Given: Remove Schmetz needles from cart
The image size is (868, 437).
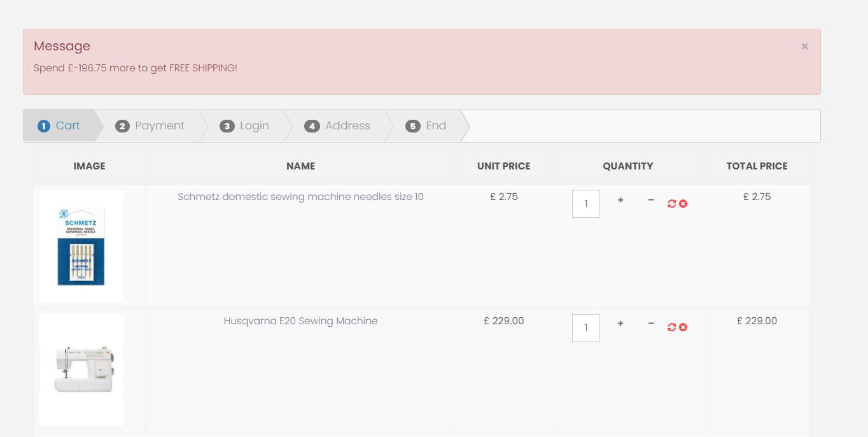Looking at the screenshot, I should (683, 204).
